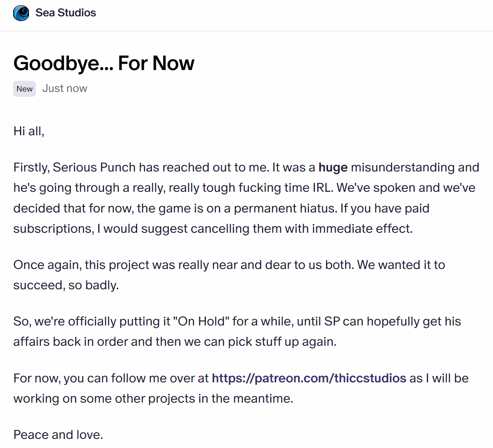Click the bold word "huge"
The image size is (493, 448).
tap(333, 168)
